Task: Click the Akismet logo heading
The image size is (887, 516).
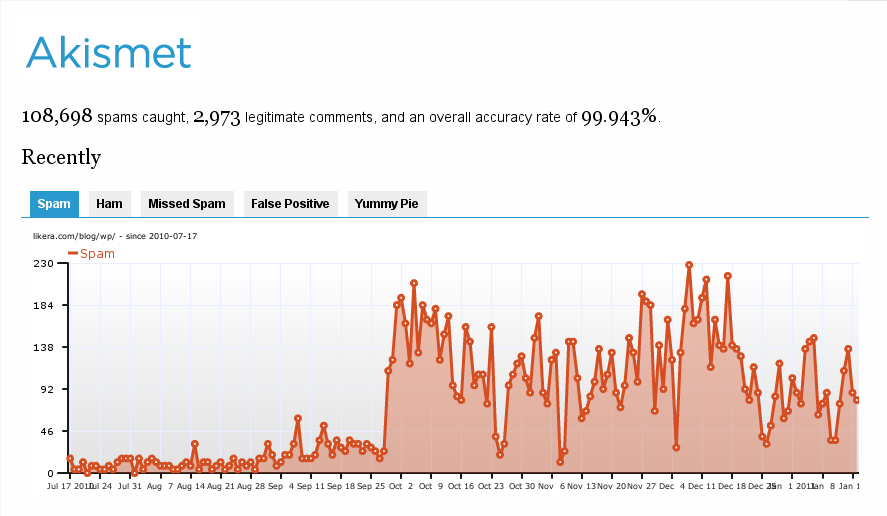Action: (109, 53)
